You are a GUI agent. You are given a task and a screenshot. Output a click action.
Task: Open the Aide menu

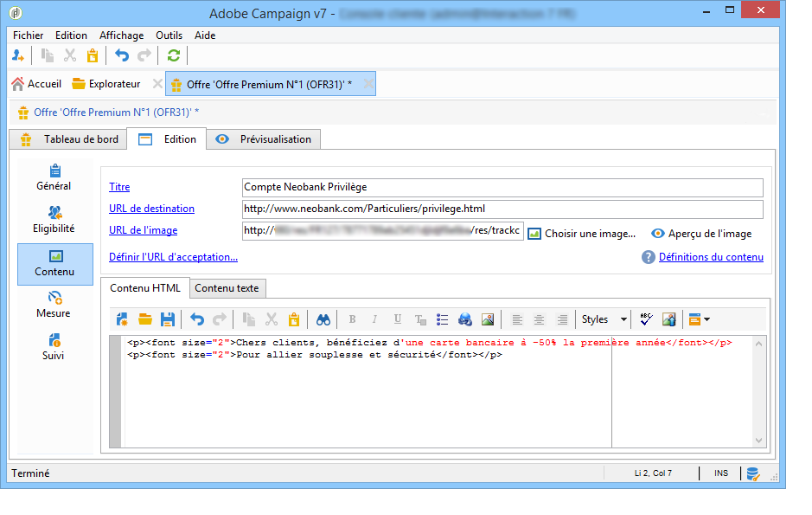(205, 35)
